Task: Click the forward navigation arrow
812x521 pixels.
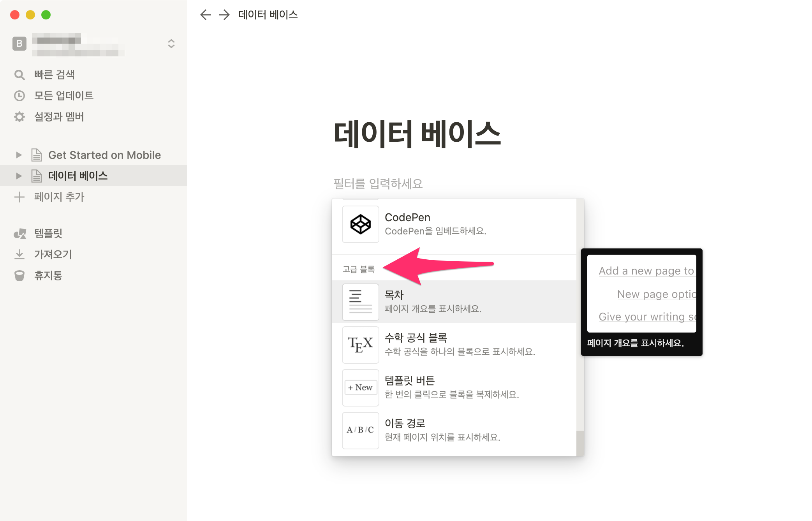Action: point(224,15)
